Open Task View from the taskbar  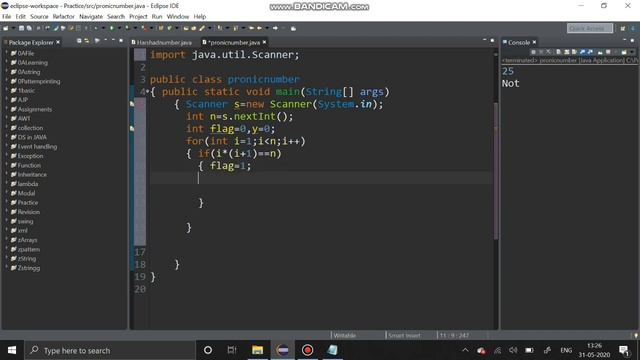click(232, 350)
